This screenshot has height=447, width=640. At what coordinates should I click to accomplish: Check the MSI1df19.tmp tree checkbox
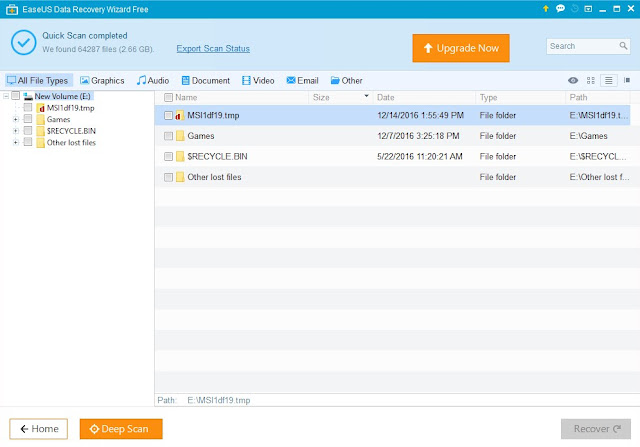[x=28, y=107]
